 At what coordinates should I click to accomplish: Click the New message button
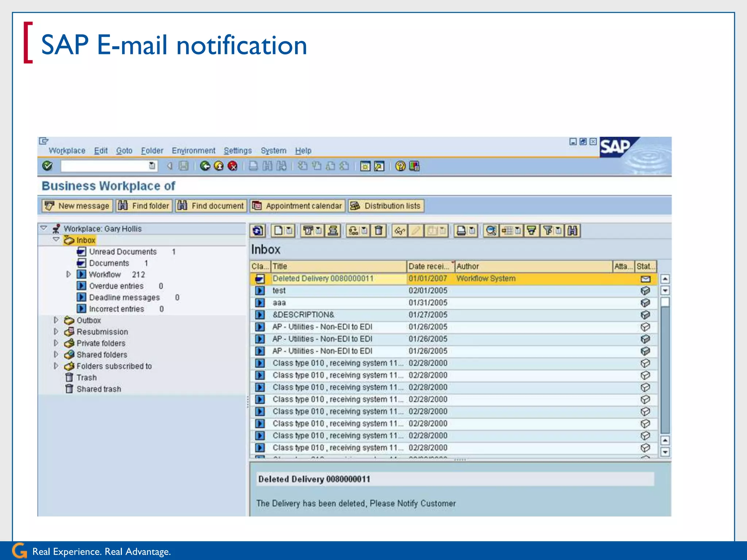(x=77, y=206)
